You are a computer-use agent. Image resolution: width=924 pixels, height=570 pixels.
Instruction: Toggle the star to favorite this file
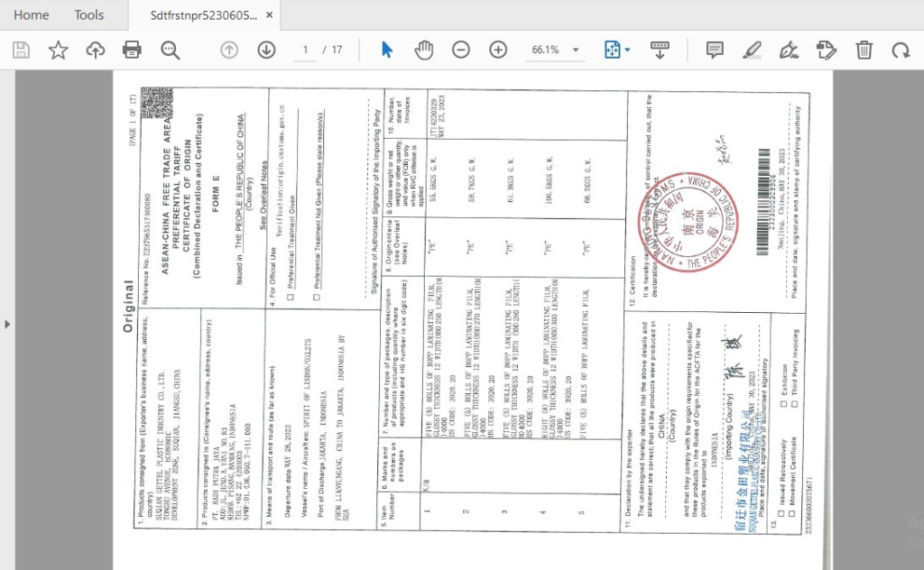[x=58, y=50]
